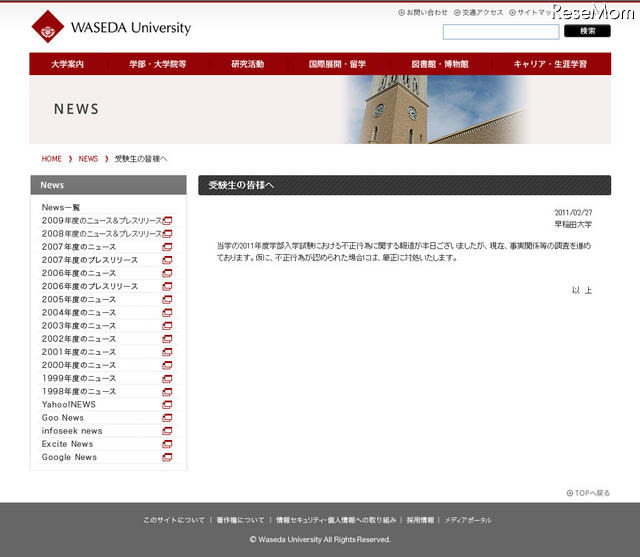This screenshot has width=640, height=557.
Task: Open the キャリア・生涯学習 navigation menu
Action: coord(550,64)
